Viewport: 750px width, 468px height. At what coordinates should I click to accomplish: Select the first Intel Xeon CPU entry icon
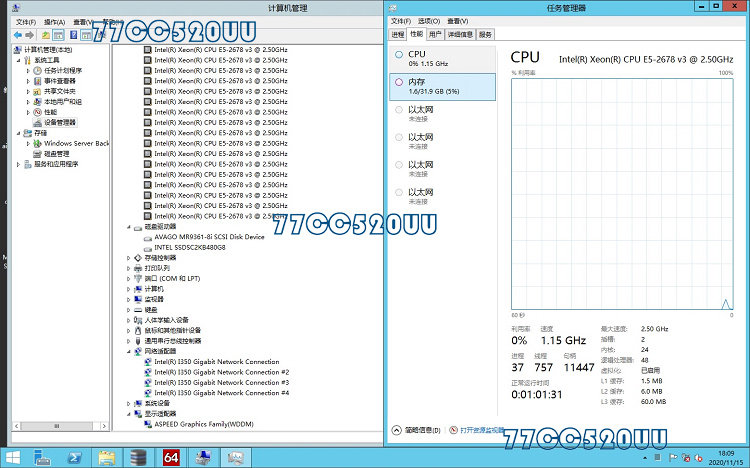tap(148, 50)
